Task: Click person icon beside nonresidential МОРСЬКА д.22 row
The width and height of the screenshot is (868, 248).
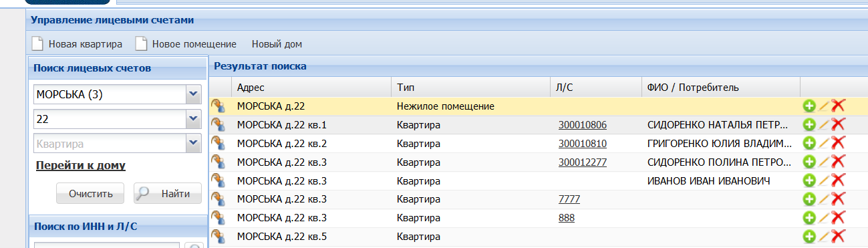Action: pyautogui.click(x=218, y=106)
